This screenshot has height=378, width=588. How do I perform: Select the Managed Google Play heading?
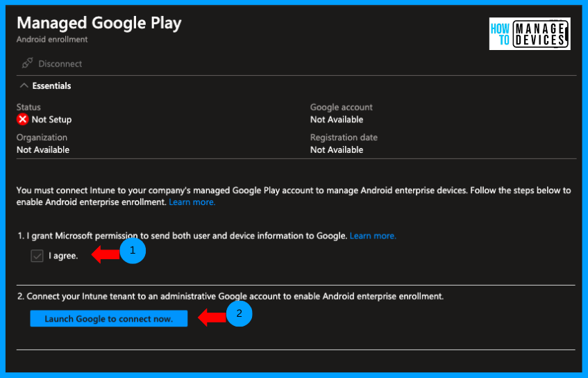[x=99, y=23]
